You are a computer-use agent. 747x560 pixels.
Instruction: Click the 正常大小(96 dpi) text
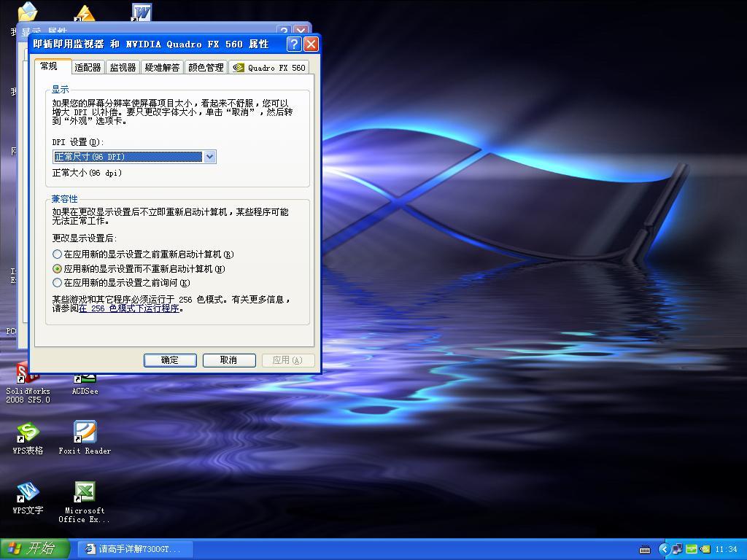87,173
